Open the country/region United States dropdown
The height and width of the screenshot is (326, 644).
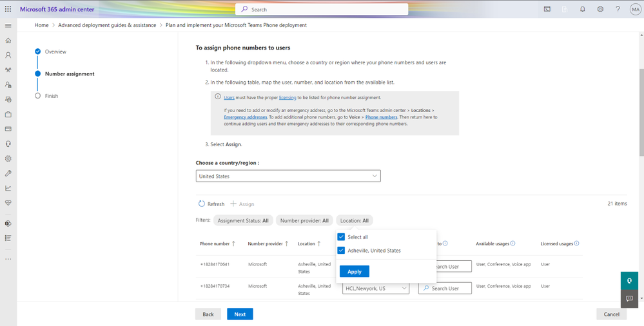coord(288,176)
